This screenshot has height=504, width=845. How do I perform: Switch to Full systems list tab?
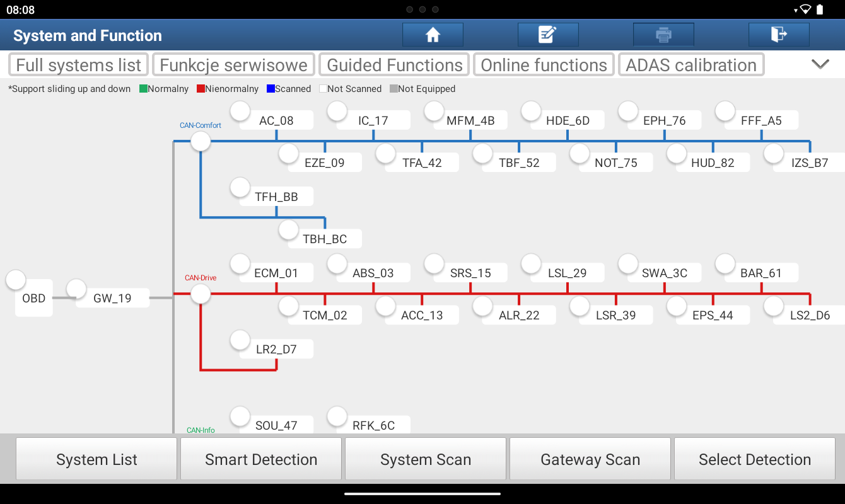[x=79, y=65]
